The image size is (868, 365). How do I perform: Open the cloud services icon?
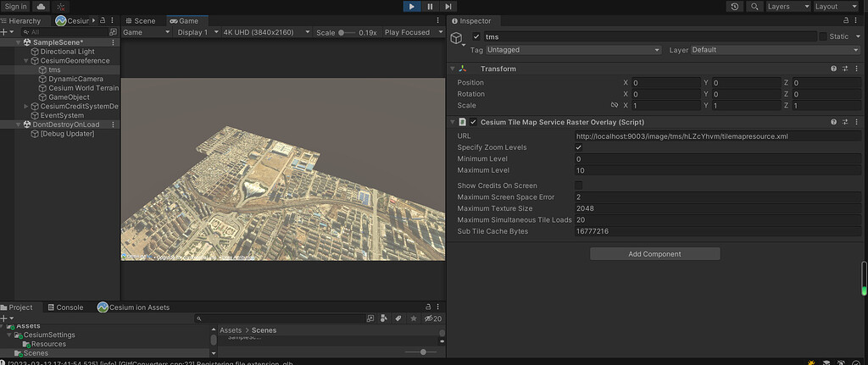tap(42, 7)
